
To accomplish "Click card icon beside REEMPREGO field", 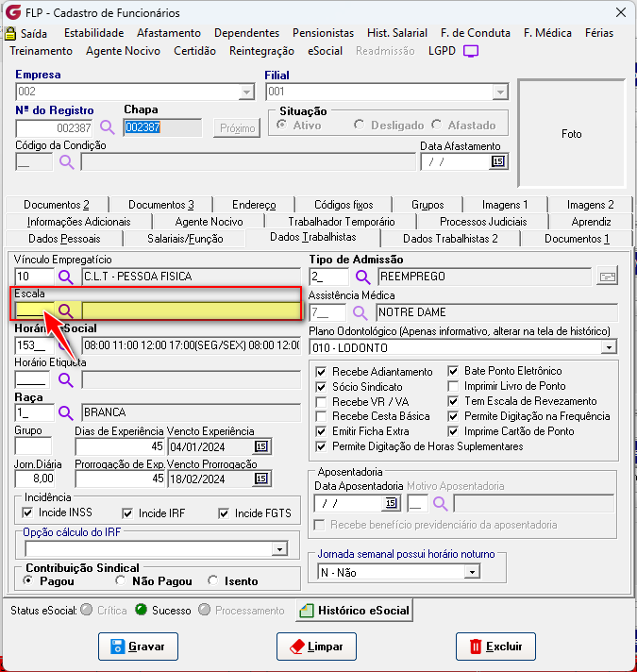I will coord(608,277).
